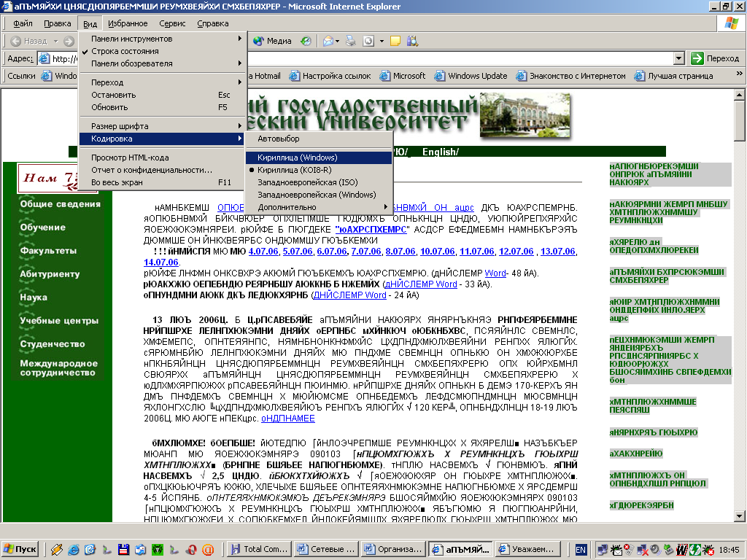Screen dimensions: 747x560
Task: Launch Internet Explorer from quick launch
Action: tap(74, 550)
